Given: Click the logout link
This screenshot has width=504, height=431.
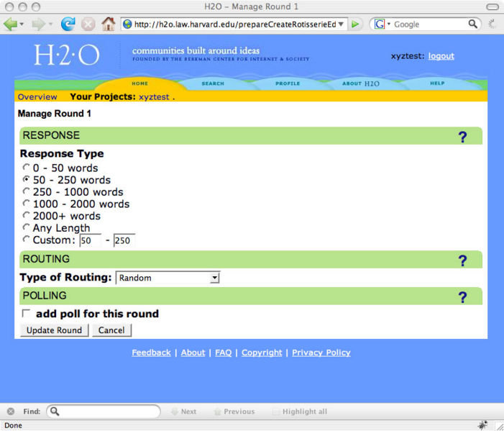Looking at the screenshot, I should click(441, 56).
